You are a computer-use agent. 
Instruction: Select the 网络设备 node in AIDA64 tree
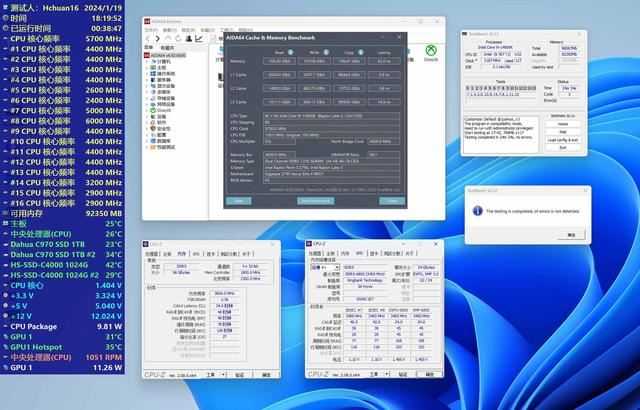click(x=165, y=104)
